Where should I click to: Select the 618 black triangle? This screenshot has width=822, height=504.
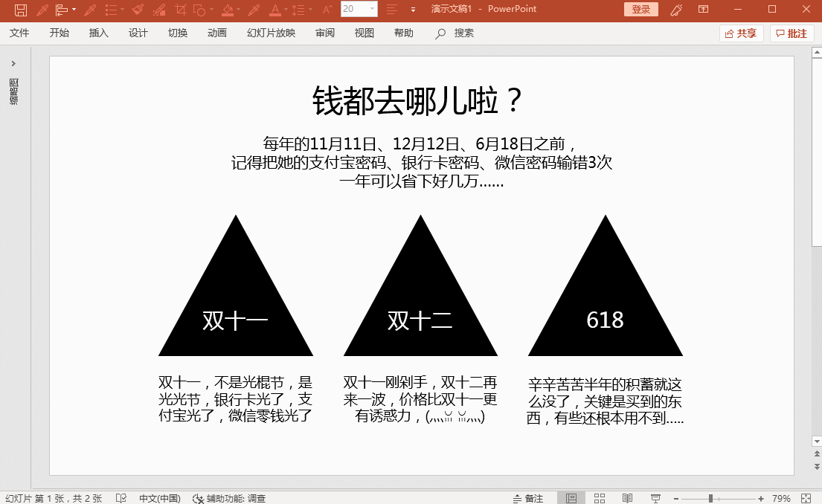coord(606,285)
